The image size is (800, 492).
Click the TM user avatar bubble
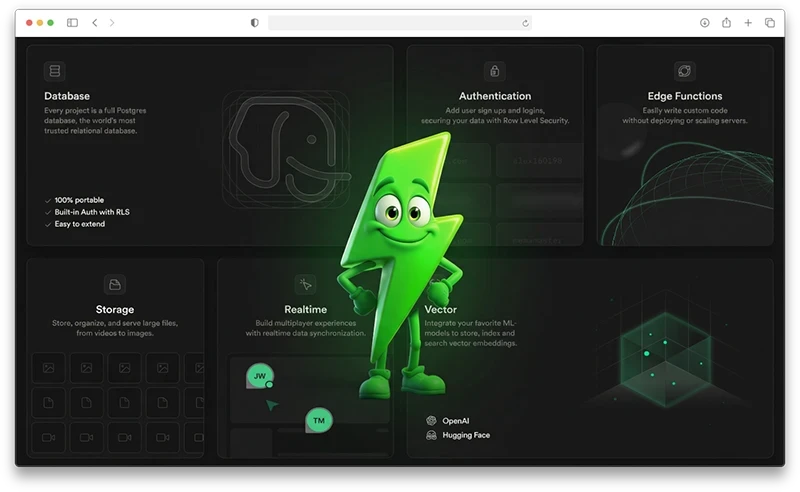(319, 421)
